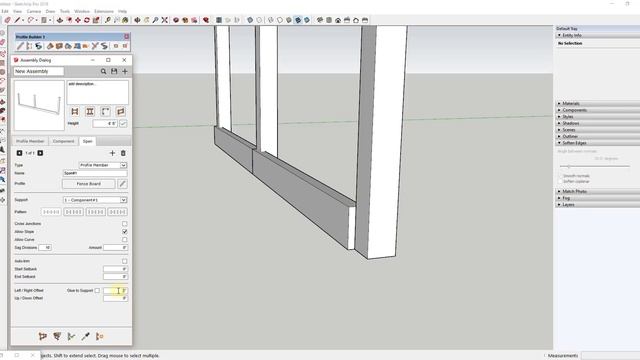
Task: Collapse the Entity Info panel
Action: click(x=598, y=36)
